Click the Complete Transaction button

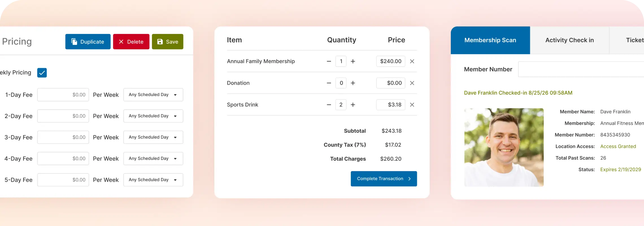(384, 179)
